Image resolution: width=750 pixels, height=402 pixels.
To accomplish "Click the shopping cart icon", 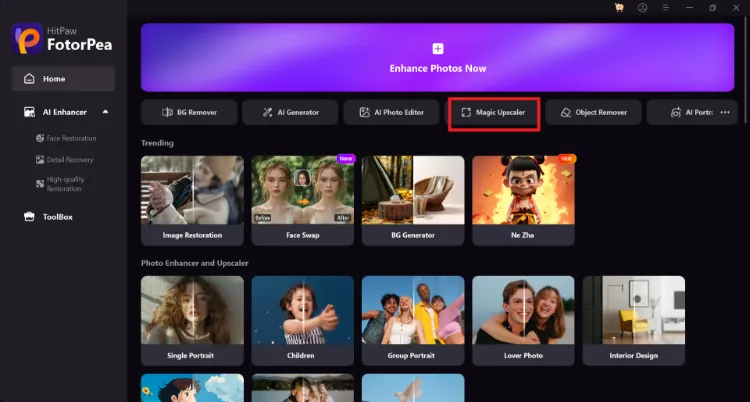I will coord(619,8).
